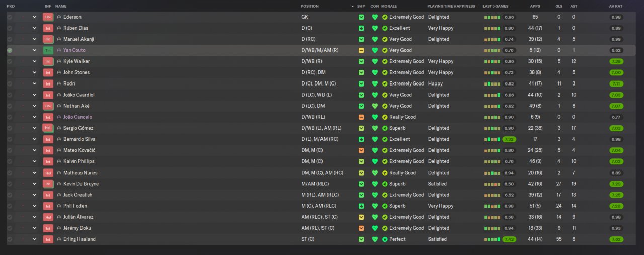644x255 pixels.
Task: Toggle the picked checkmark for Phil Foden
Action: click(10, 206)
